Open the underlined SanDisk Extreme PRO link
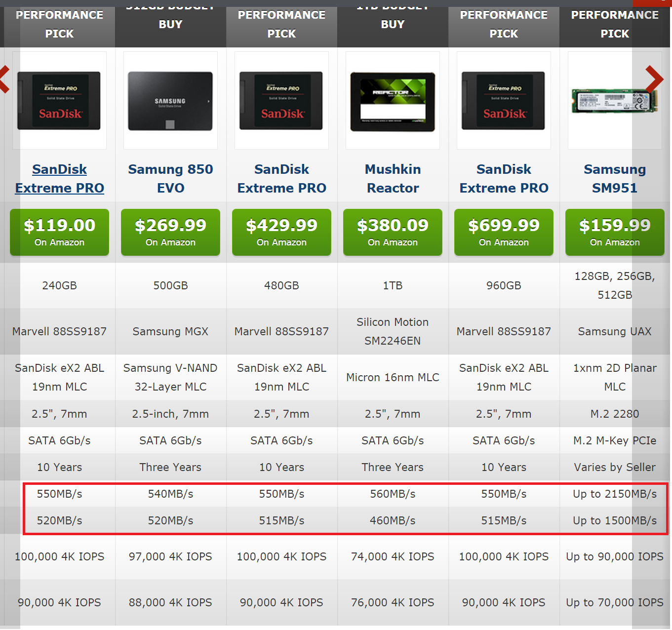Image resolution: width=672 pixels, height=630 pixels. point(59,179)
